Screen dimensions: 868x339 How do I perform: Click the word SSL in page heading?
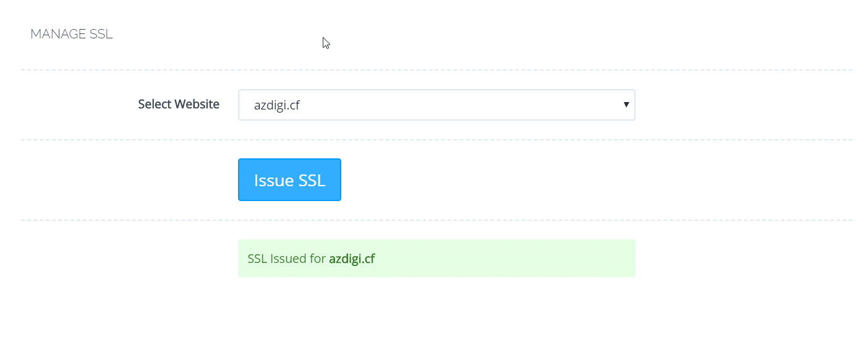click(101, 34)
